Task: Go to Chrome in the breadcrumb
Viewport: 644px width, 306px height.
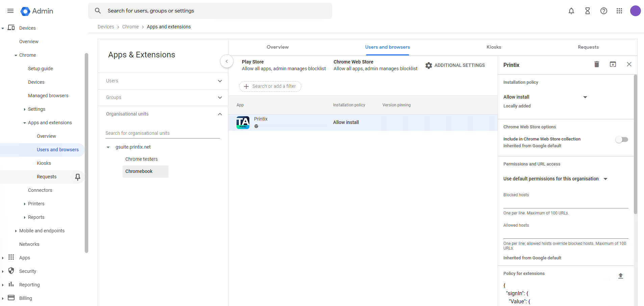Action: pyautogui.click(x=130, y=27)
